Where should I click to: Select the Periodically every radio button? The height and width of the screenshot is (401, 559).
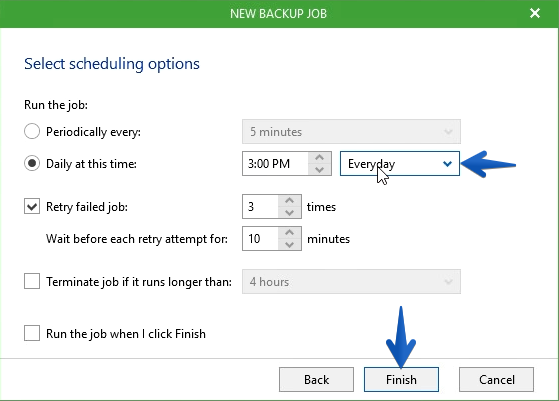32,132
